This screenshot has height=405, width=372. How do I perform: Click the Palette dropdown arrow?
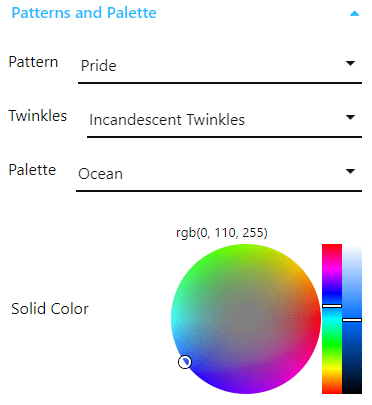tap(350, 171)
